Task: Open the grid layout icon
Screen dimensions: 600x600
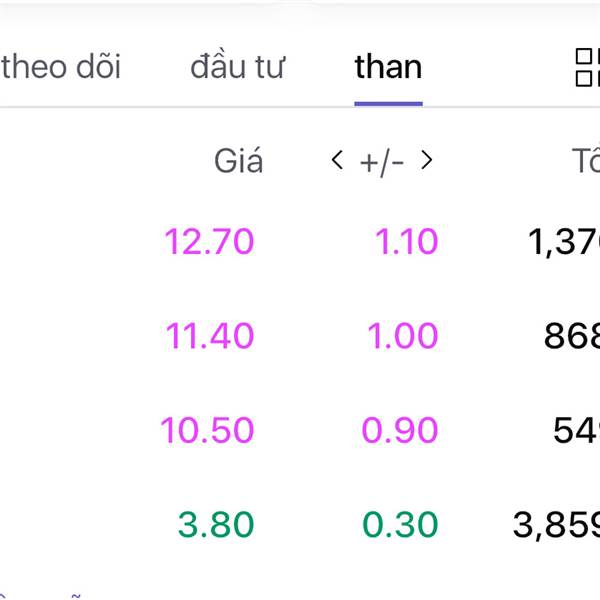Action: pos(586,68)
